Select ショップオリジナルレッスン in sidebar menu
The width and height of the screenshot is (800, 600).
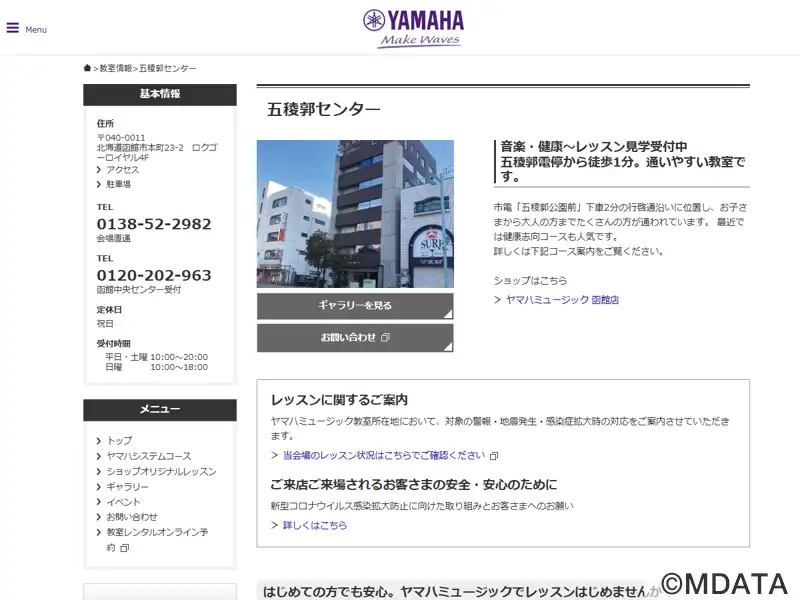(x=161, y=471)
